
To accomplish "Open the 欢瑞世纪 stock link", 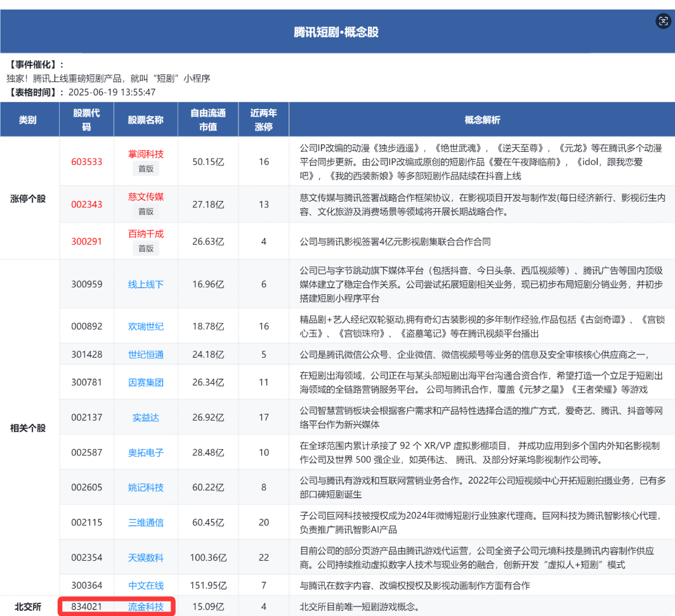I will point(146,326).
